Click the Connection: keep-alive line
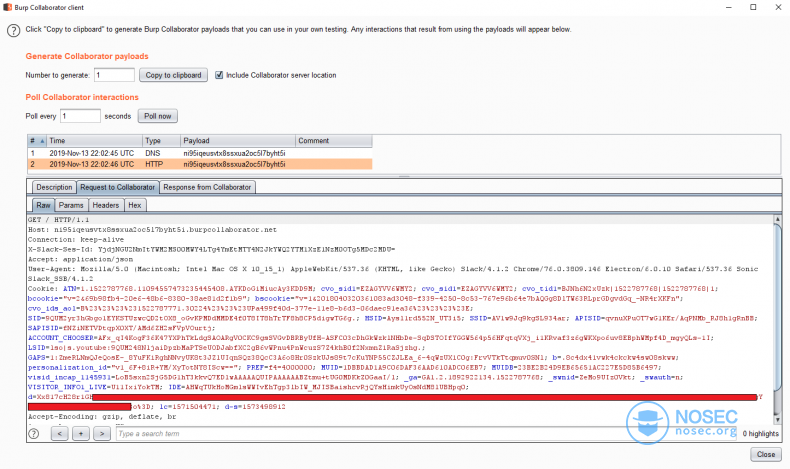 76,239
